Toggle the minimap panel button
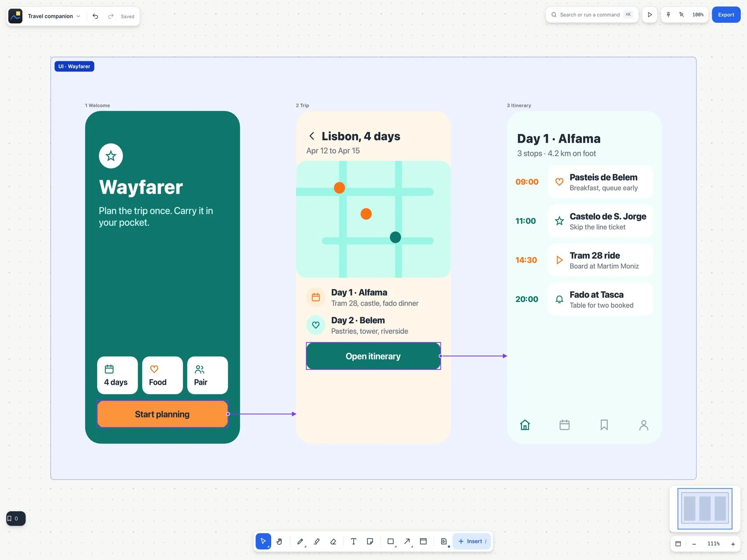The width and height of the screenshot is (747, 560). [x=678, y=544]
